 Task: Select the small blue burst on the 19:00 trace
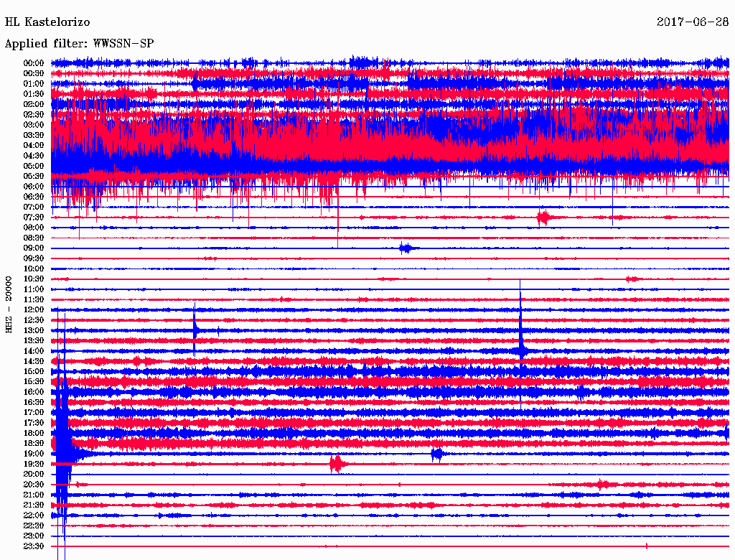[x=437, y=454]
